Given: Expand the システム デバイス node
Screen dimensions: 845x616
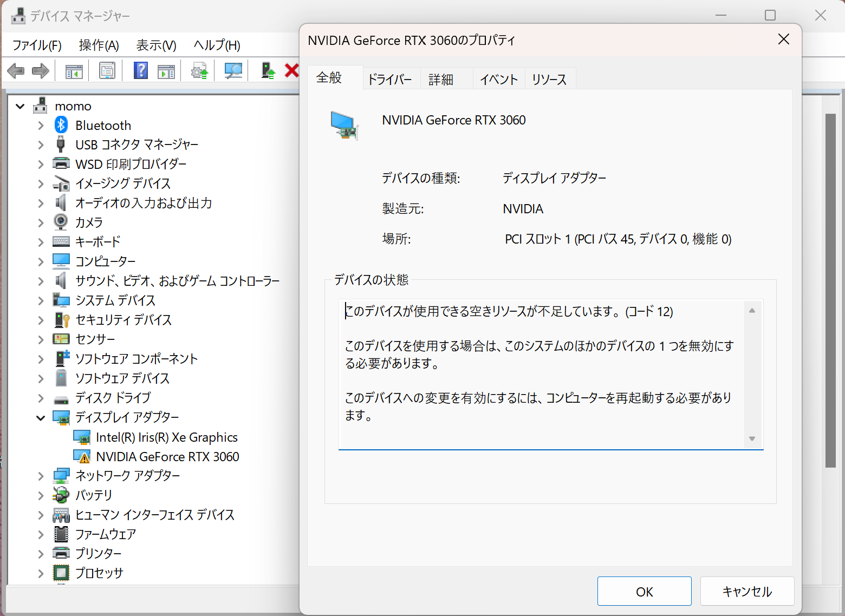Looking at the screenshot, I should click(41, 300).
